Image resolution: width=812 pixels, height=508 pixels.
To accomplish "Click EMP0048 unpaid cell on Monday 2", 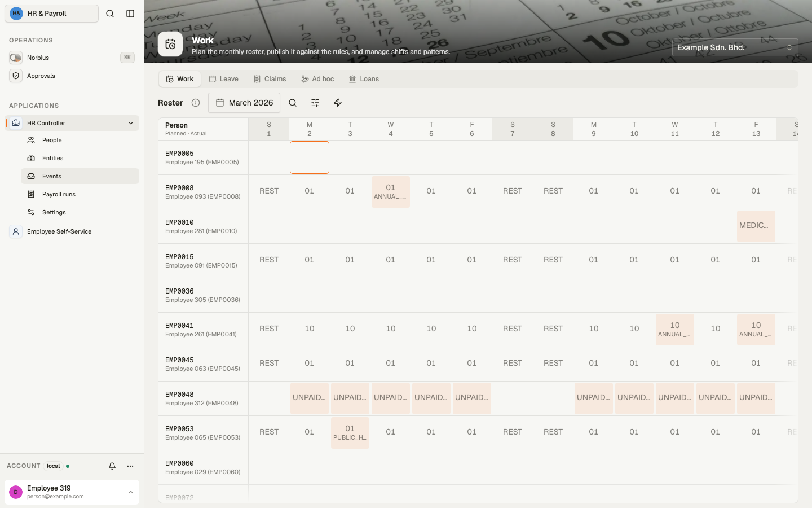I will pos(310,398).
